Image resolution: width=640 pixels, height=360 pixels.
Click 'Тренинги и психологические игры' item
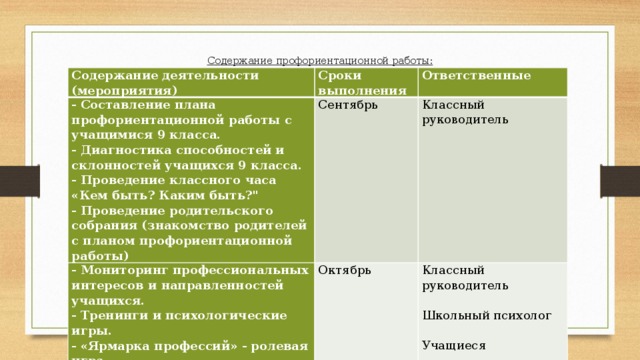point(179,323)
